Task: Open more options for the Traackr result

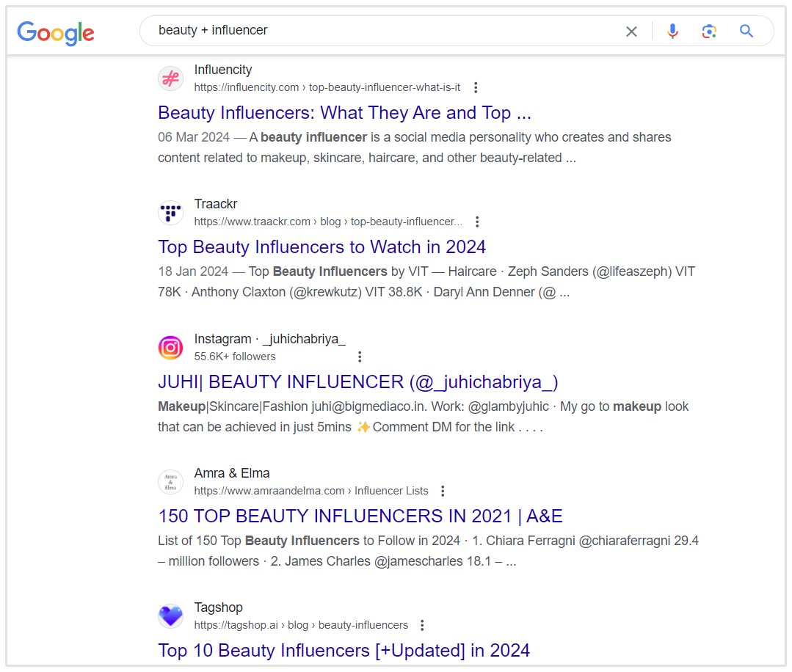Action: pos(476,222)
